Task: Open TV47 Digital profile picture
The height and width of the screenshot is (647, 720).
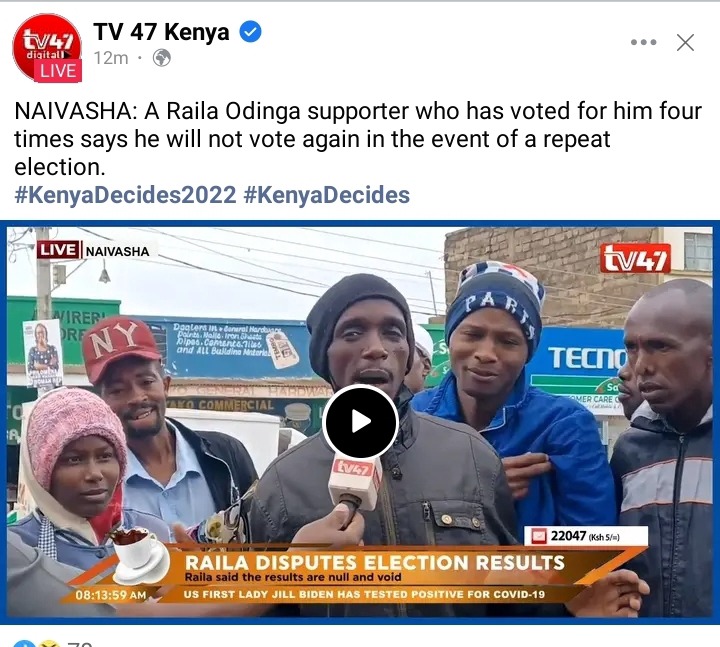Action: tap(47, 48)
